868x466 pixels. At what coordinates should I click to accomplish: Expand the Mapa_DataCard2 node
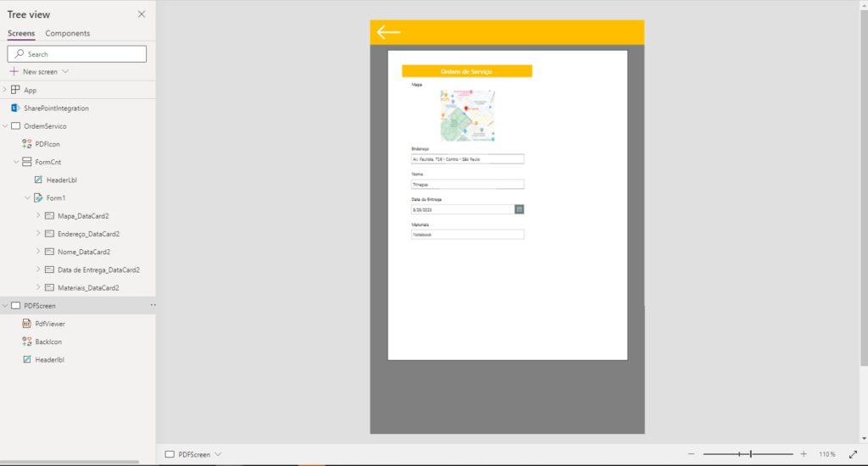point(38,216)
